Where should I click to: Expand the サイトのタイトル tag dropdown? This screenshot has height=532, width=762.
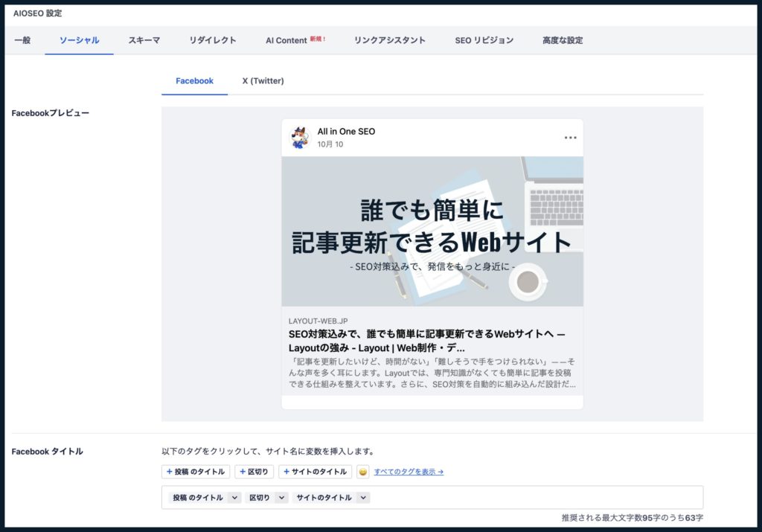click(x=362, y=497)
